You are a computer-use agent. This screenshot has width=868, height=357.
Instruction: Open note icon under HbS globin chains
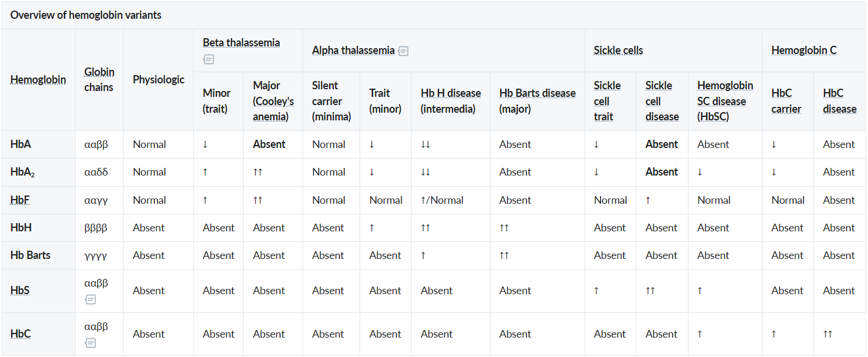pos(90,299)
